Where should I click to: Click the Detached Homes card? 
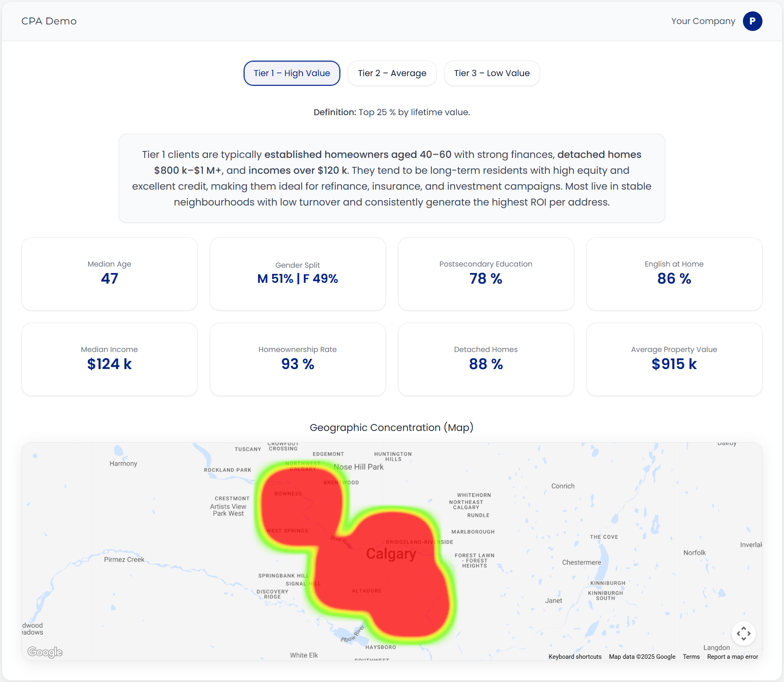pyautogui.click(x=486, y=359)
